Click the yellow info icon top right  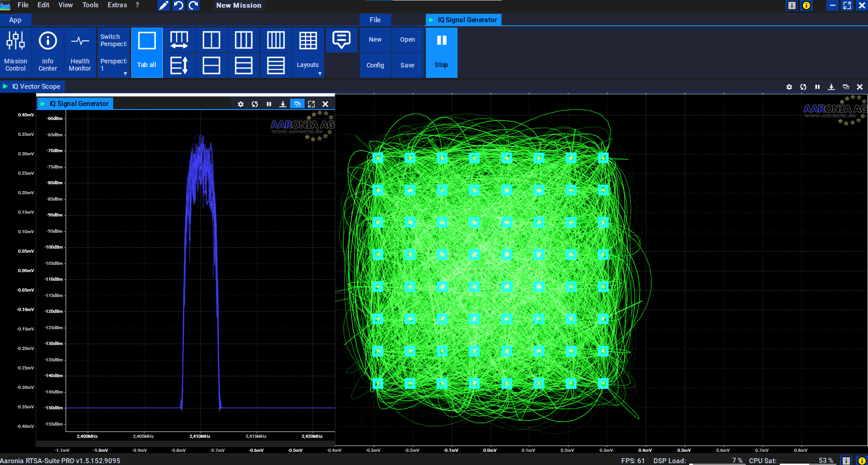806,5
